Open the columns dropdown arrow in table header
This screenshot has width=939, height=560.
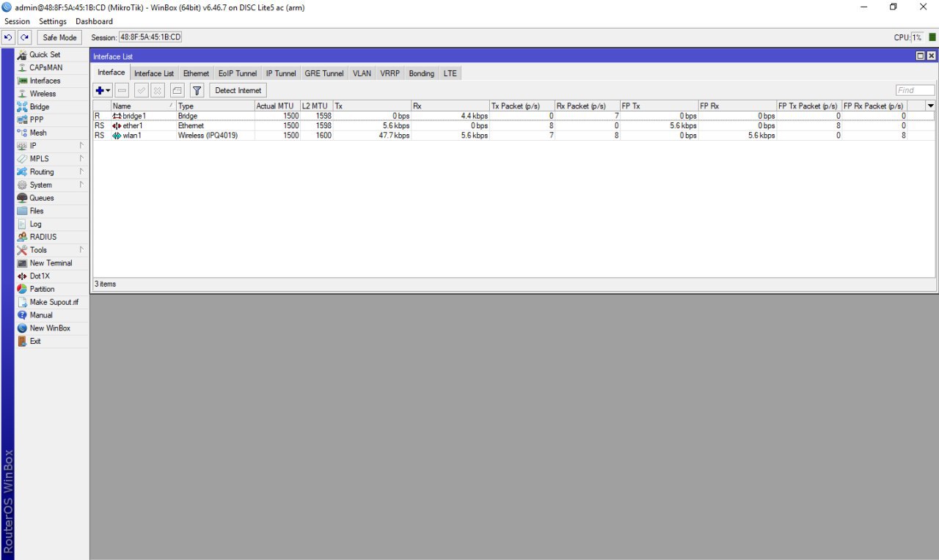pyautogui.click(x=931, y=106)
